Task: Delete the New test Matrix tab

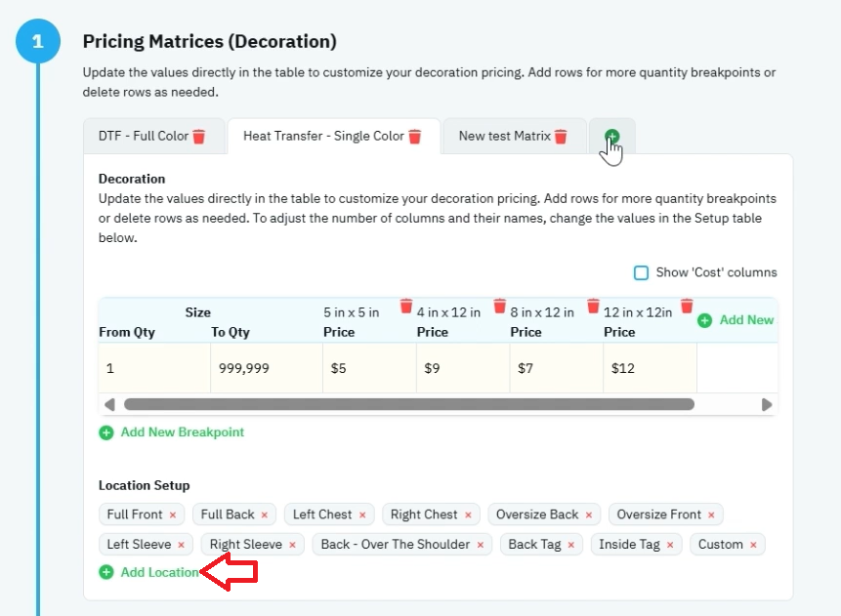Action: click(561, 136)
